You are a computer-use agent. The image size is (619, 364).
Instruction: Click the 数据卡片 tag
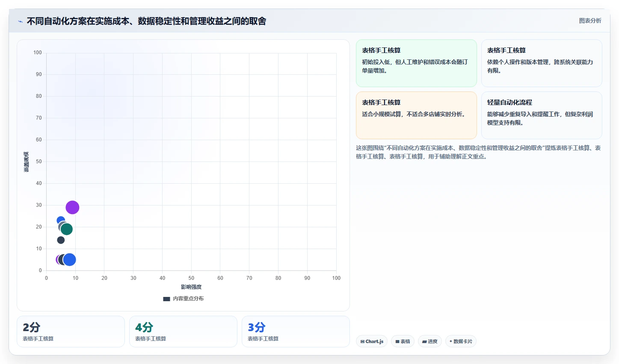tap(461, 341)
